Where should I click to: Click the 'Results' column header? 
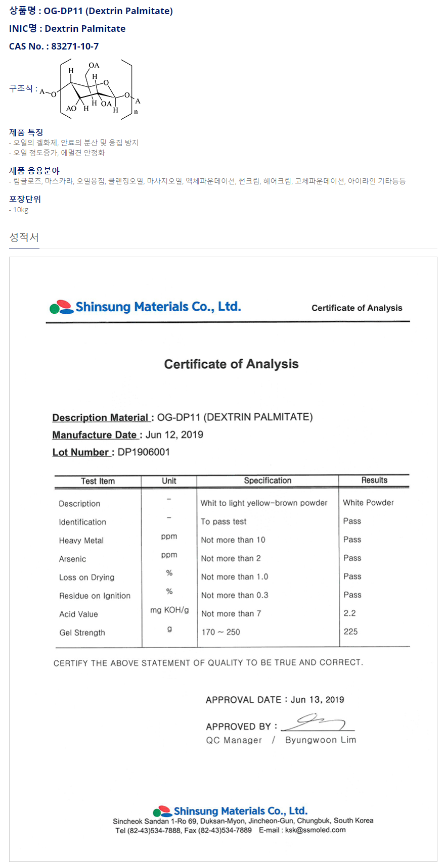point(374,480)
